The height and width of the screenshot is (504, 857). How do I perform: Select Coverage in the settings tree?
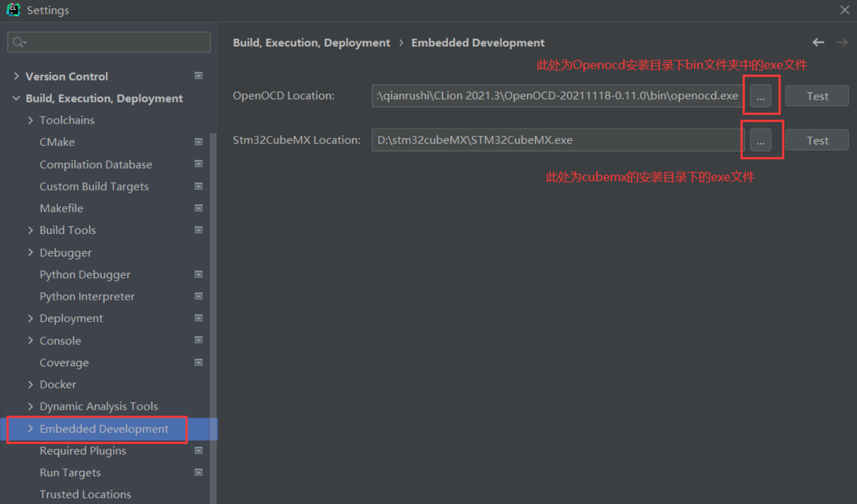tap(64, 363)
